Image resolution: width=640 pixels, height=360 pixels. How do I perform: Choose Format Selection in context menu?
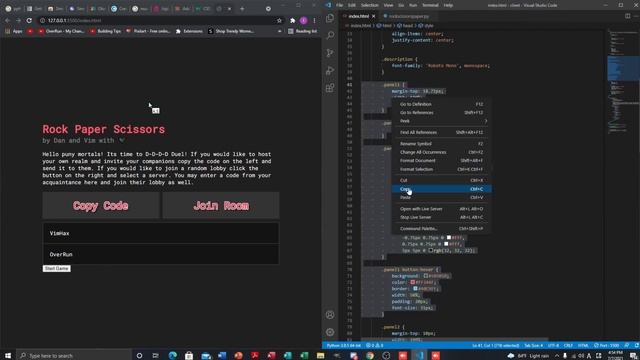click(x=441, y=169)
